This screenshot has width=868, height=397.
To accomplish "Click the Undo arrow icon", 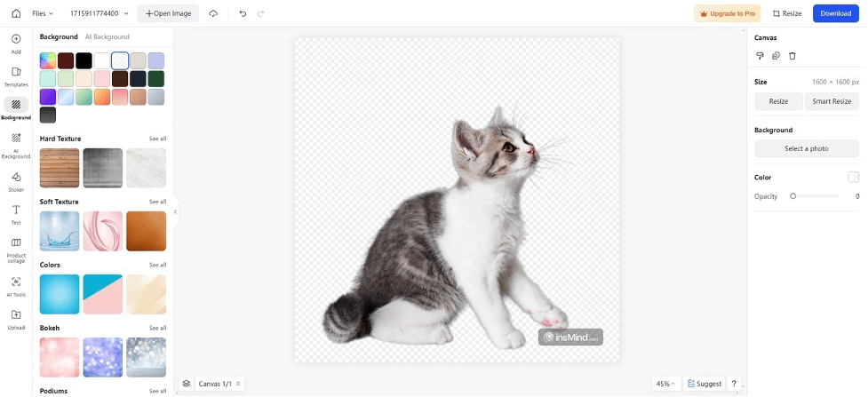I will coord(243,13).
